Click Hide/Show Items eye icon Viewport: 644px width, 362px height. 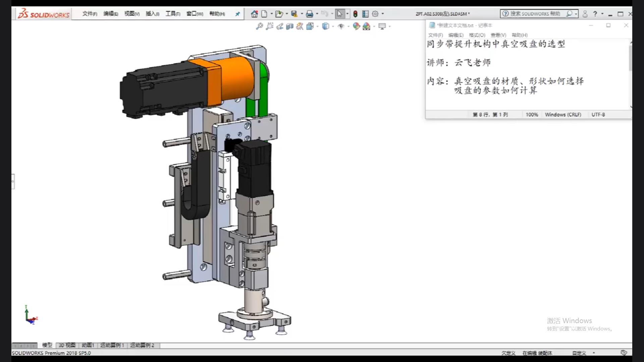pyautogui.click(x=341, y=26)
